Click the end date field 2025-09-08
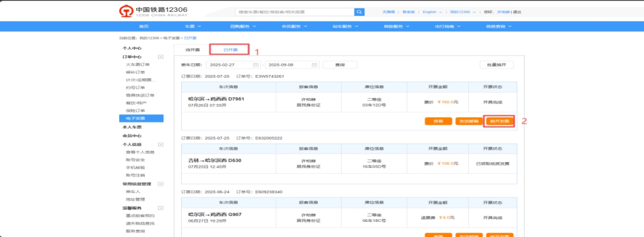644x237 pixels. [x=292, y=65]
